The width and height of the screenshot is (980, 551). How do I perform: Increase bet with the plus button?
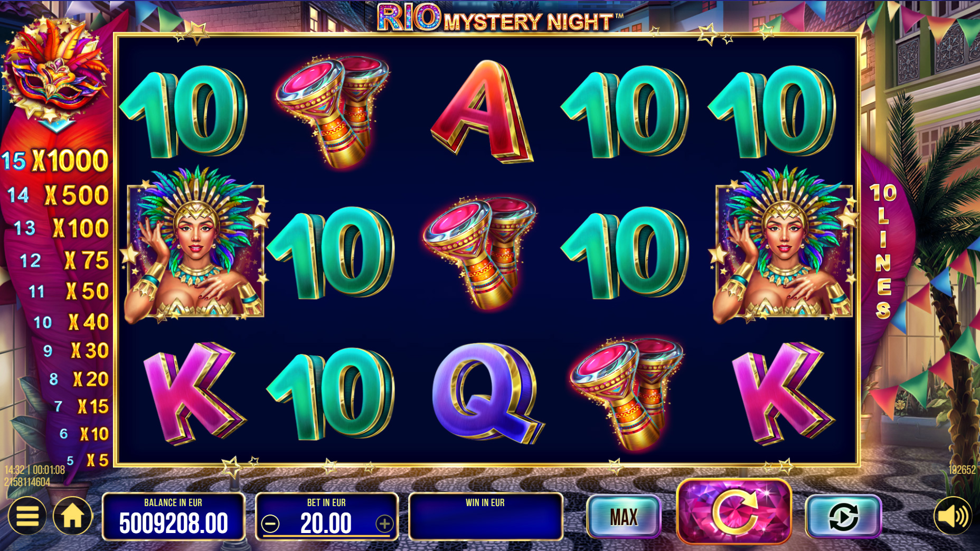pyautogui.click(x=384, y=524)
